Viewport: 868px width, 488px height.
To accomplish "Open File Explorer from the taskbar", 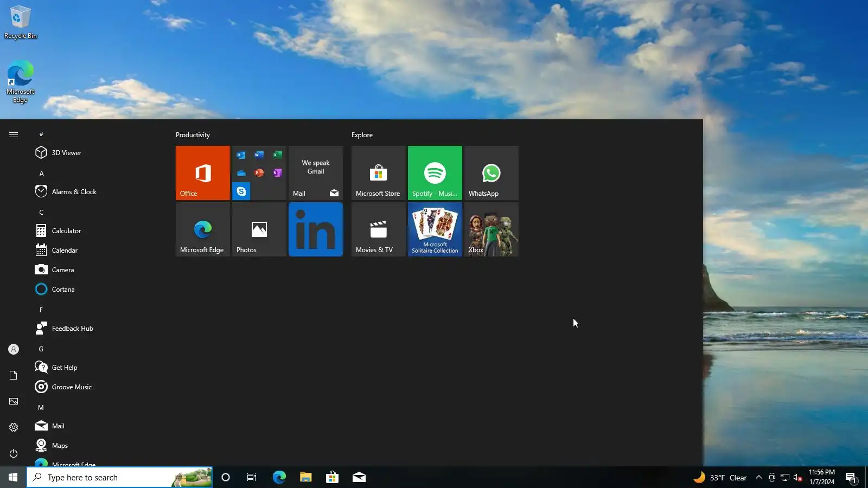I will [305, 477].
